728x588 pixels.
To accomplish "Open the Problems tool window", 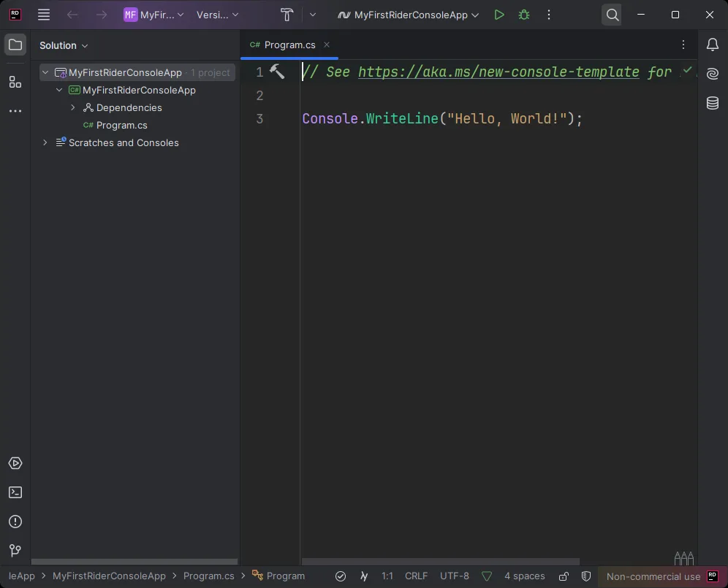I will point(15,522).
